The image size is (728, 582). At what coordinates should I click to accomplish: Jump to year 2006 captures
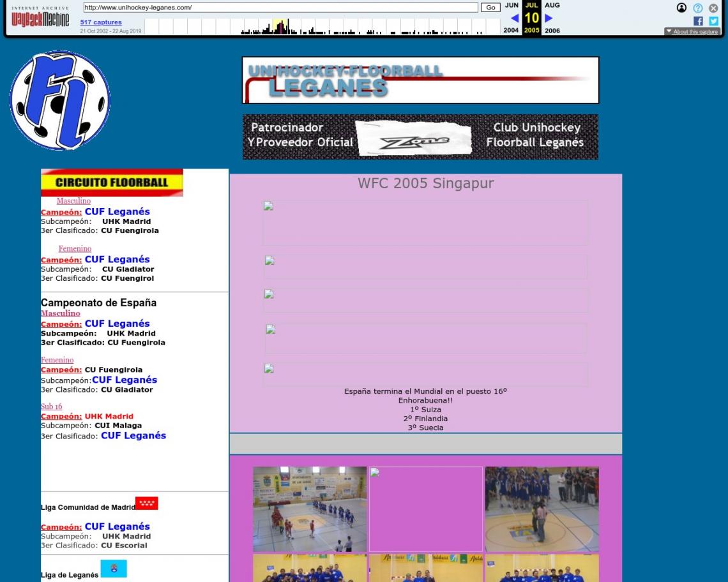[x=552, y=30]
